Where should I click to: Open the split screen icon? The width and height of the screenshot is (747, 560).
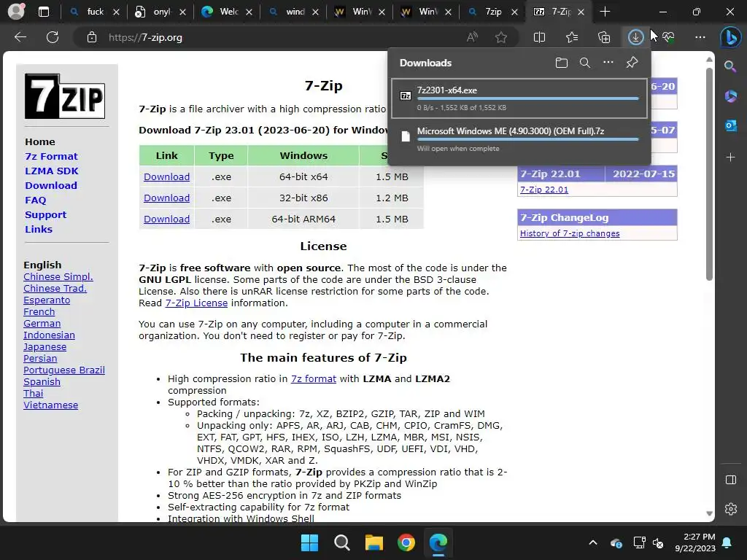[x=539, y=37]
